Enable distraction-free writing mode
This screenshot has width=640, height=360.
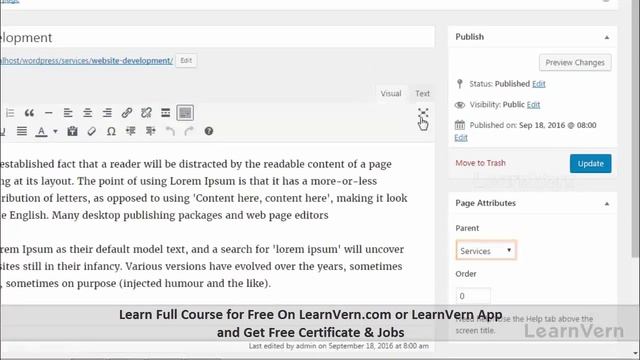[423, 113]
